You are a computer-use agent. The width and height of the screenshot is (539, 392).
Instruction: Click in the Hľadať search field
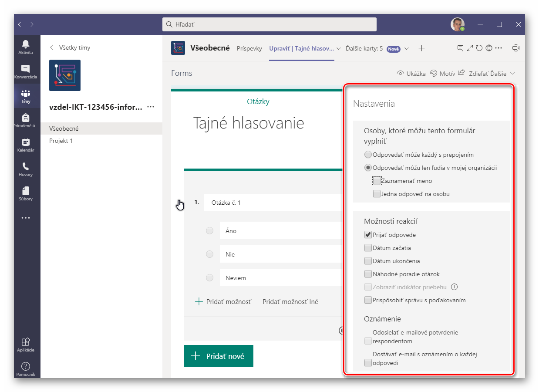[x=270, y=24]
